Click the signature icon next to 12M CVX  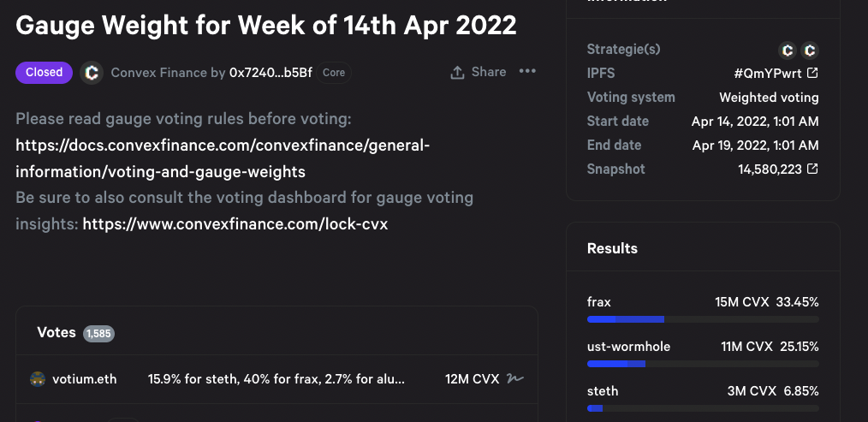(x=514, y=378)
